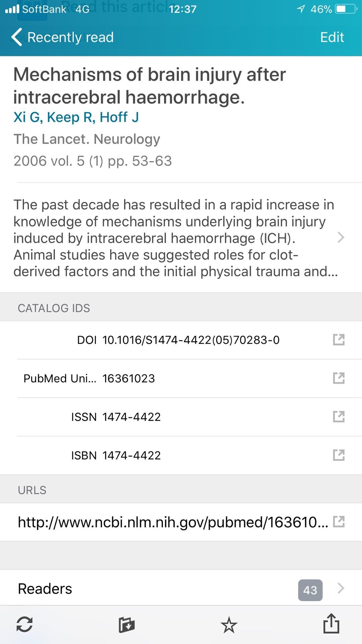Open the ISBN external link icon
362x644 pixels.
(x=339, y=455)
